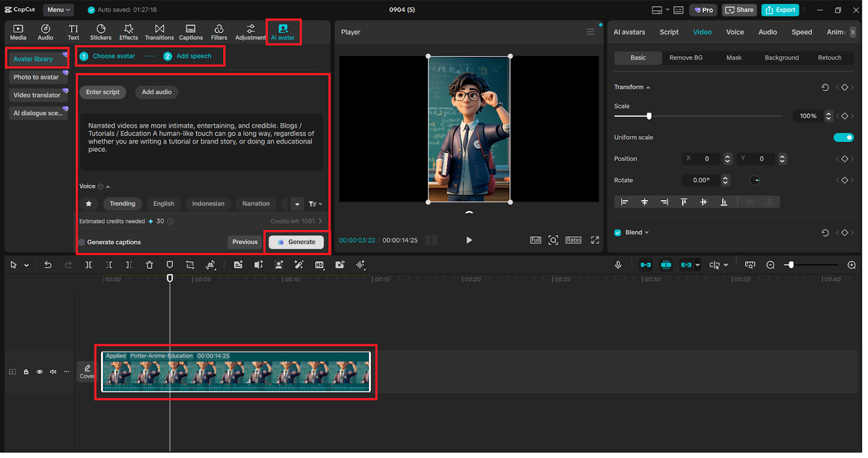Enter fullscreen player view
This screenshot has height=458, width=868.
point(595,240)
